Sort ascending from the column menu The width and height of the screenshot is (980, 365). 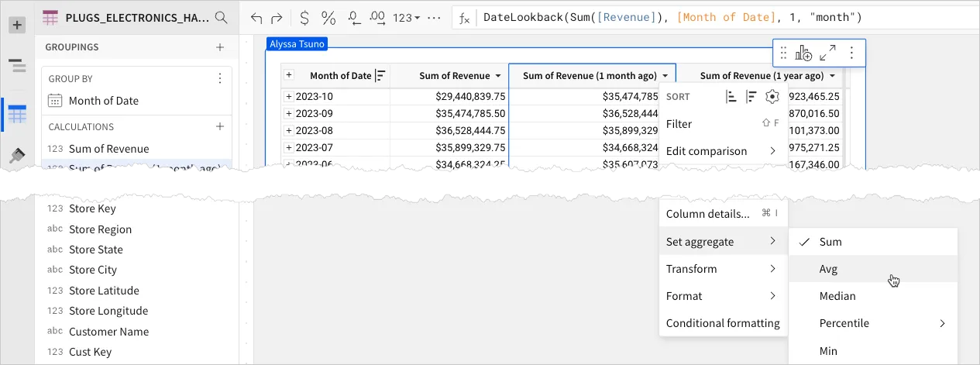point(731,97)
